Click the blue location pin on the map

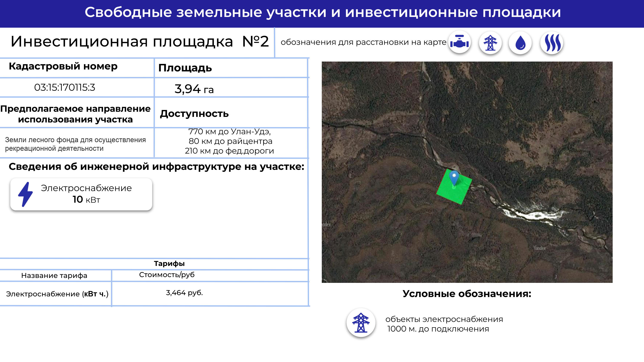point(454,178)
